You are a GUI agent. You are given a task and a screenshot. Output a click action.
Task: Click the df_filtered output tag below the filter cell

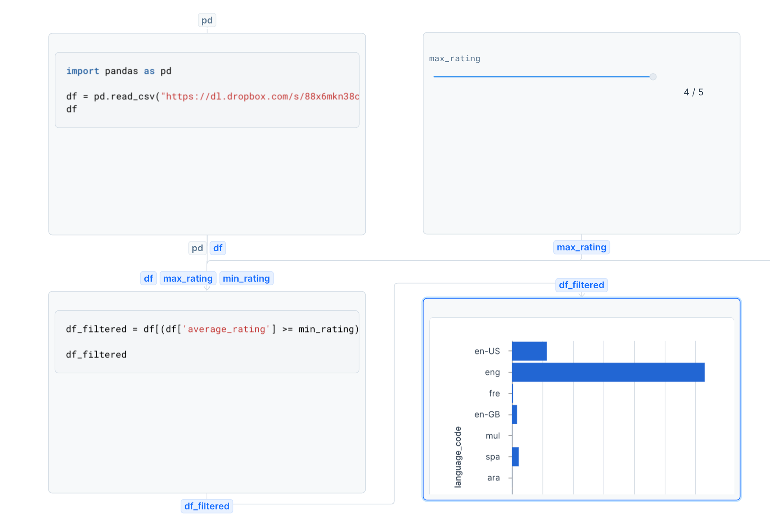pos(206,506)
